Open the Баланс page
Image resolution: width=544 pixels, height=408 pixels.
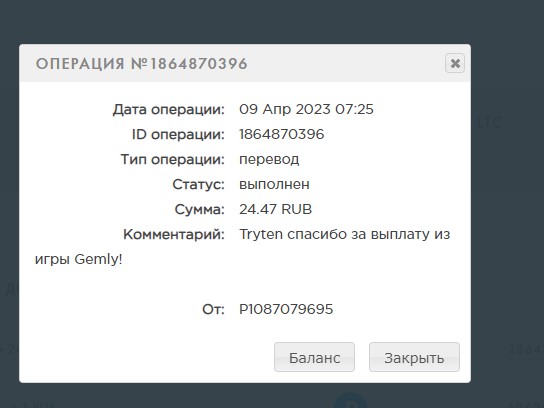click(314, 357)
